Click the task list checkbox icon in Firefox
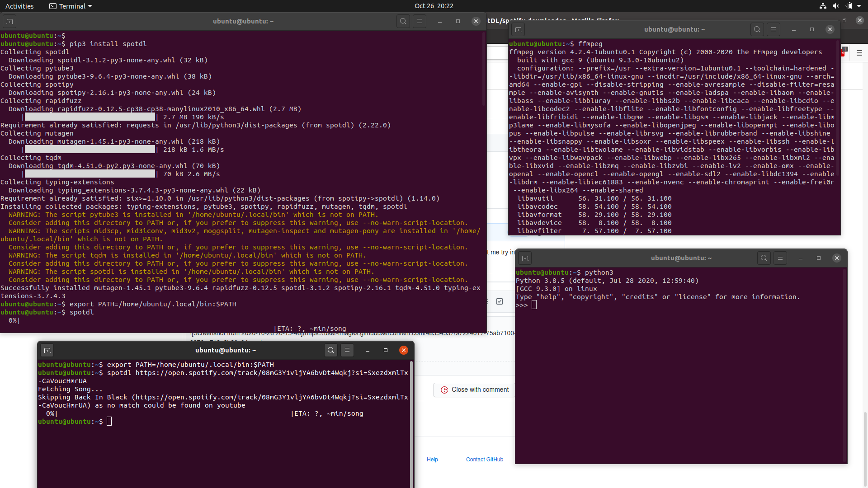The width and height of the screenshot is (868, 488). [x=500, y=301]
